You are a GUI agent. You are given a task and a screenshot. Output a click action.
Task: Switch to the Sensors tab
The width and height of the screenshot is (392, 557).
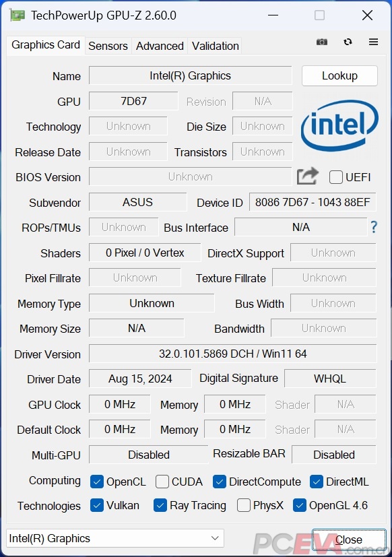(108, 46)
